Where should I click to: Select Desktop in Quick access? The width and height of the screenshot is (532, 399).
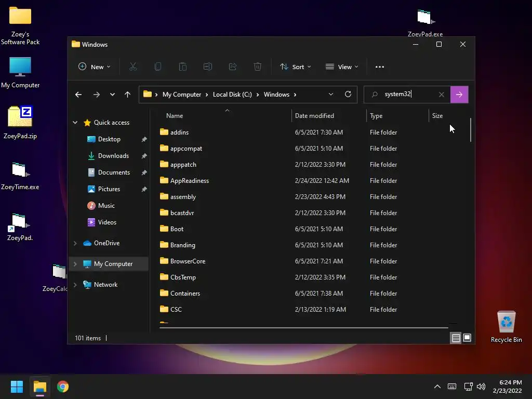coord(109,139)
